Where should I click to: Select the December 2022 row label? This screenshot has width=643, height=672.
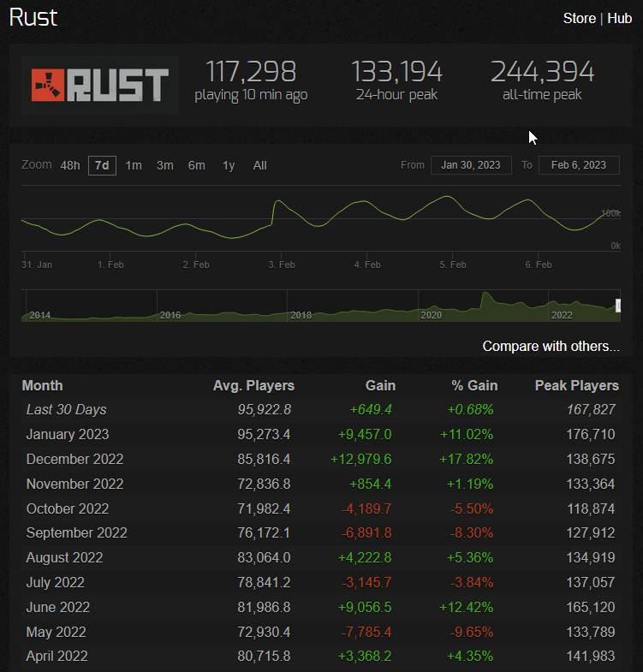pyautogui.click(x=75, y=460)
